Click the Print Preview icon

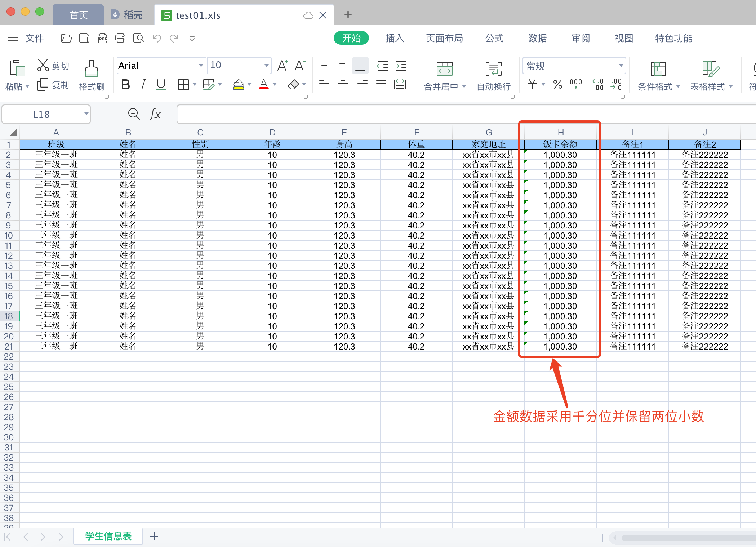[x=138, y=38]
